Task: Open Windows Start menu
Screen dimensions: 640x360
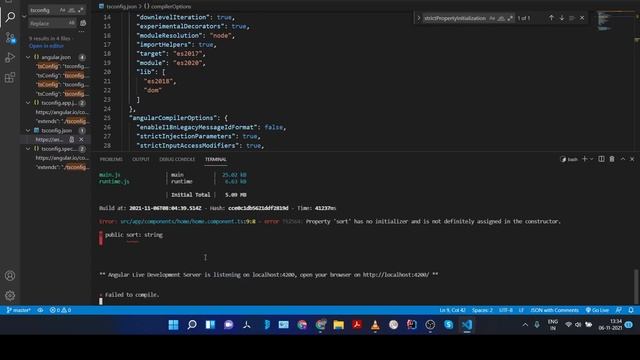Action: tap(173, 325)
